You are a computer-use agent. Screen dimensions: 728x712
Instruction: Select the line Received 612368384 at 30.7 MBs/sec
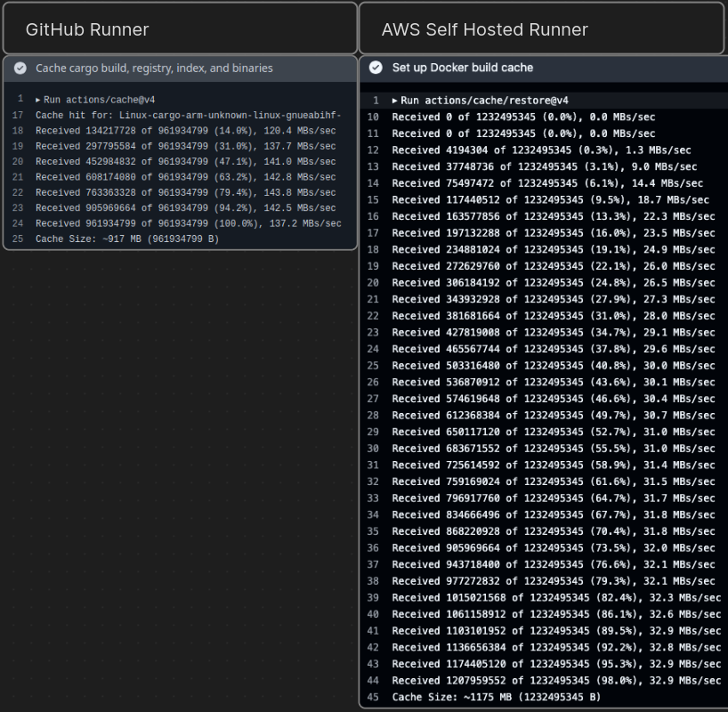point(554,416)
